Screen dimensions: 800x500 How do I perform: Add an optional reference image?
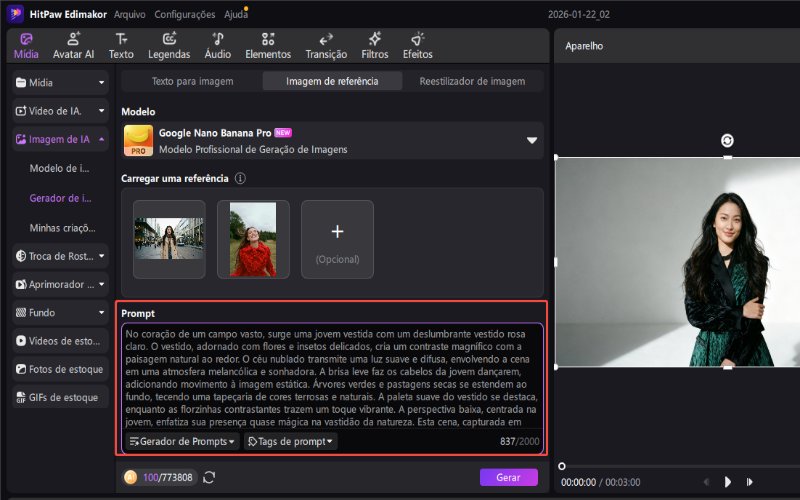[337, 239]
